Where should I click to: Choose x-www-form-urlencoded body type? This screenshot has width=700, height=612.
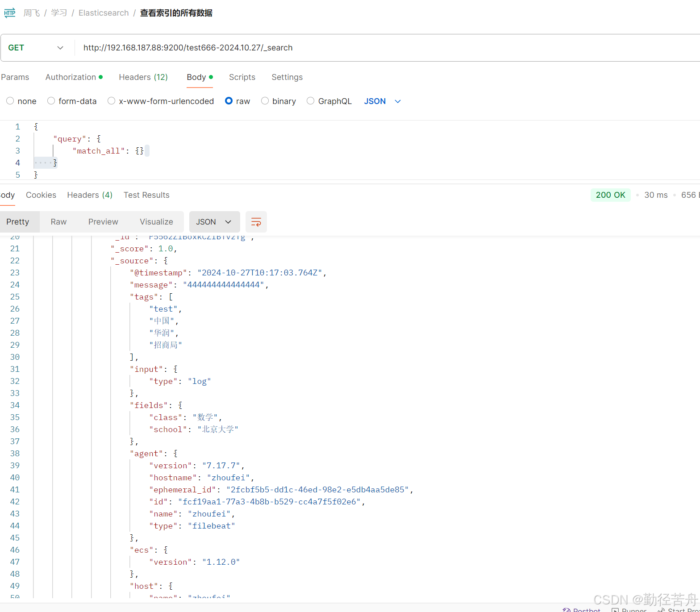(161, 101)
